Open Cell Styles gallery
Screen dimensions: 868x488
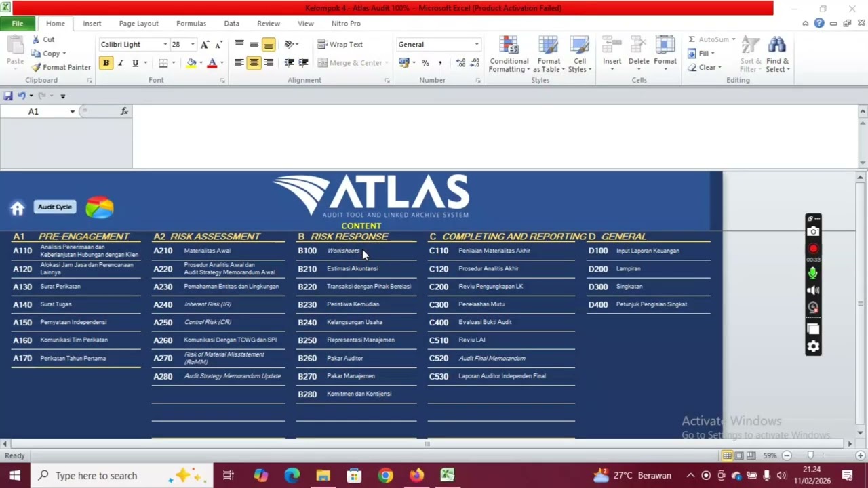[580, 54]
